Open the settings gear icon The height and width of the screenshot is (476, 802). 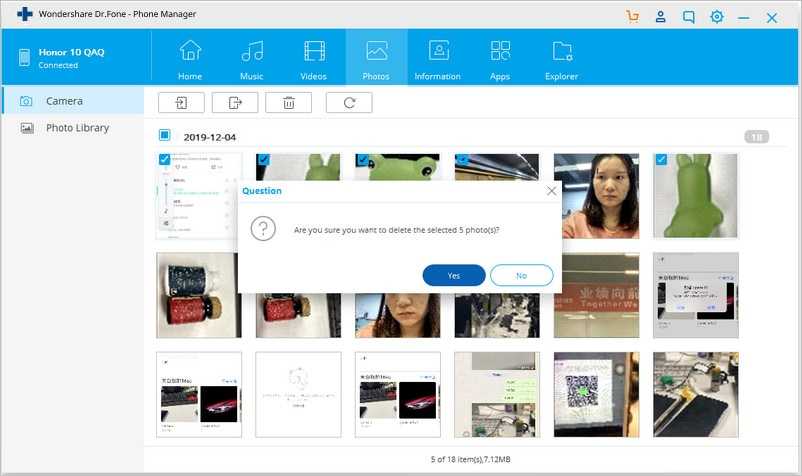pos(717,17)
